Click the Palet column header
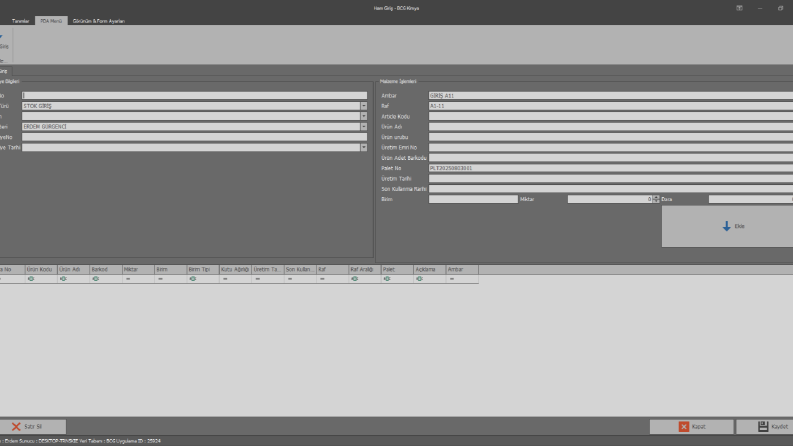The width and height of the screenshot is (793, 446). 397,270
